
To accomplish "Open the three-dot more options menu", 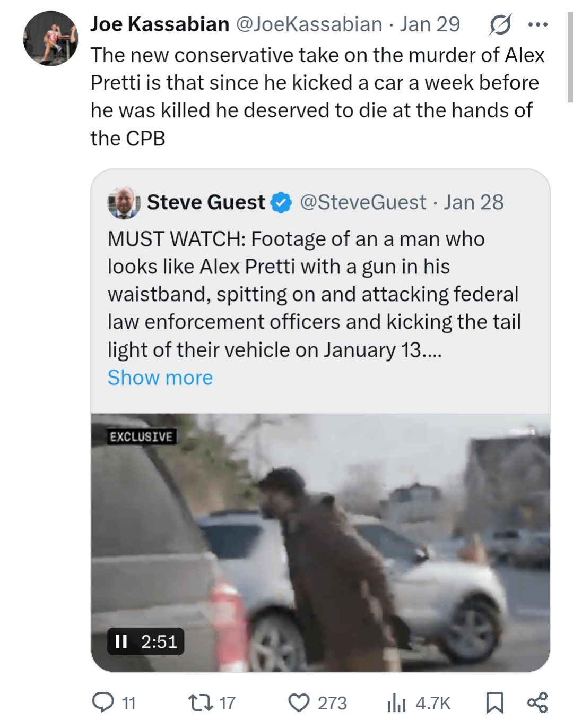I will click(x=537, y=24).
